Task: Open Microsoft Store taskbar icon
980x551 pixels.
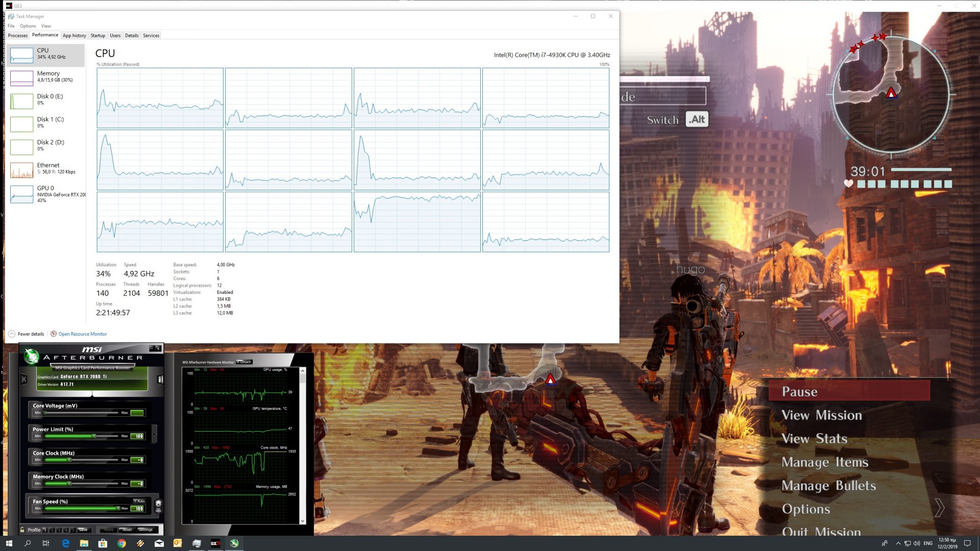Action: pyautogui.click(x=103, y=543)
